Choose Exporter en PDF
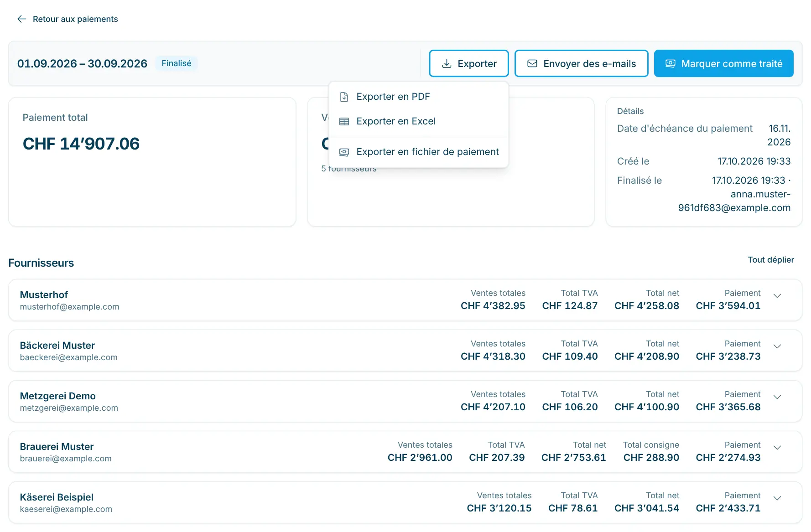The image size is (811, 532). [x=418, y=97]
